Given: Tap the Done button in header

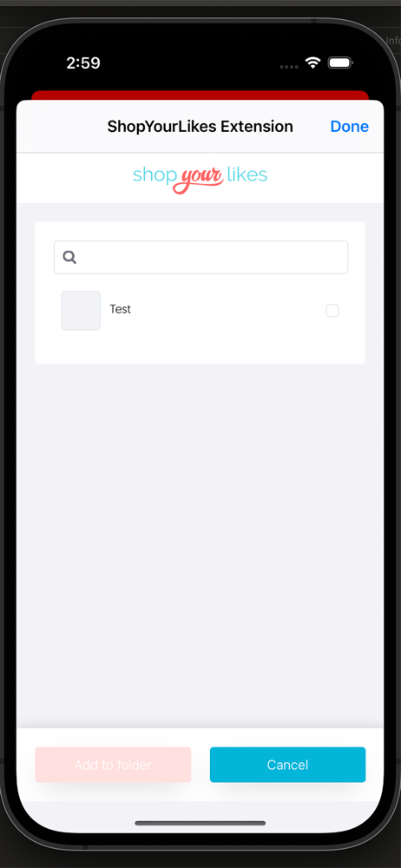Looking at the screenshot, I should (x=349, y=127).
